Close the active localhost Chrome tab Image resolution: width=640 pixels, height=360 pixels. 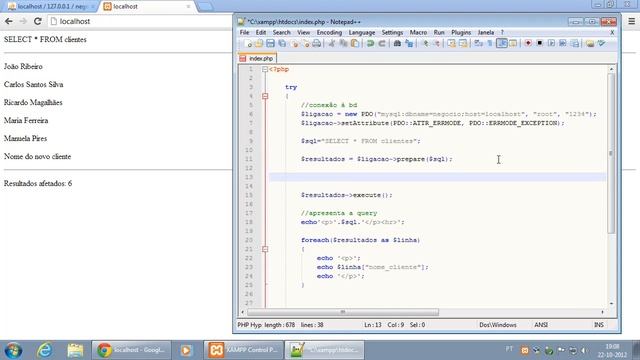tap(189, 7)
